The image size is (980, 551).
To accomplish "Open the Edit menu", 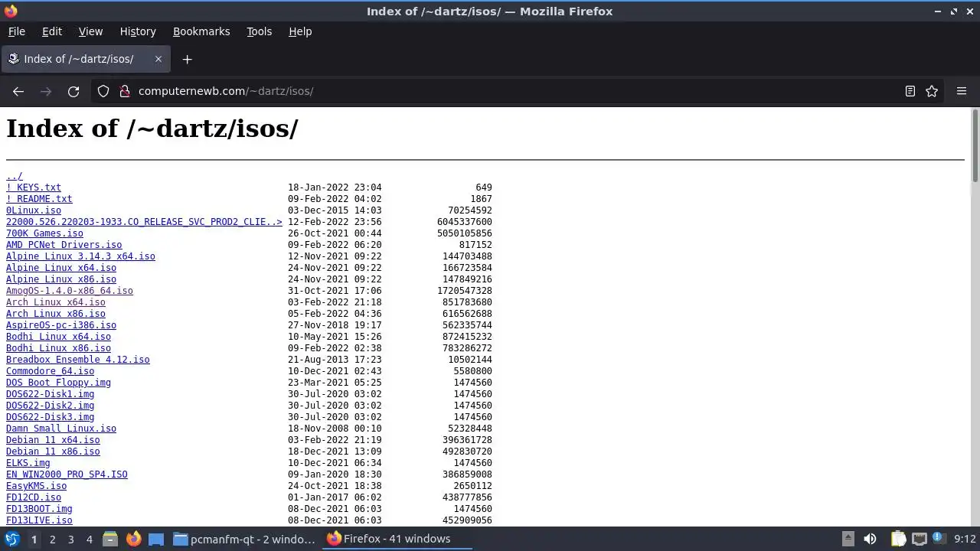I will (52, 31).
